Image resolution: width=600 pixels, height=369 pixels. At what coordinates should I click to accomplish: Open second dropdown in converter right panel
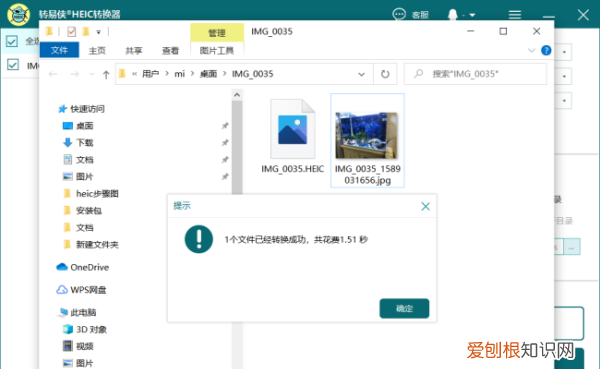point(564,77)
